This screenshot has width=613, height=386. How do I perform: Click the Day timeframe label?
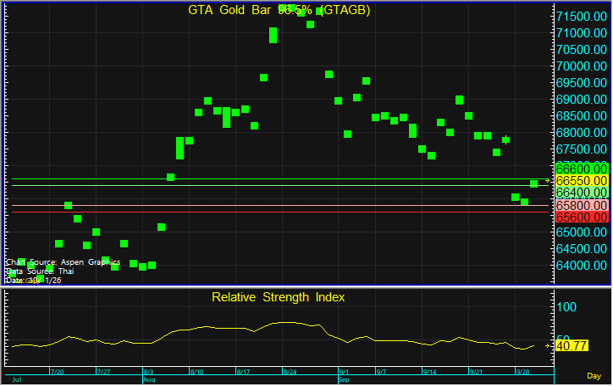(x=594, y=376)
